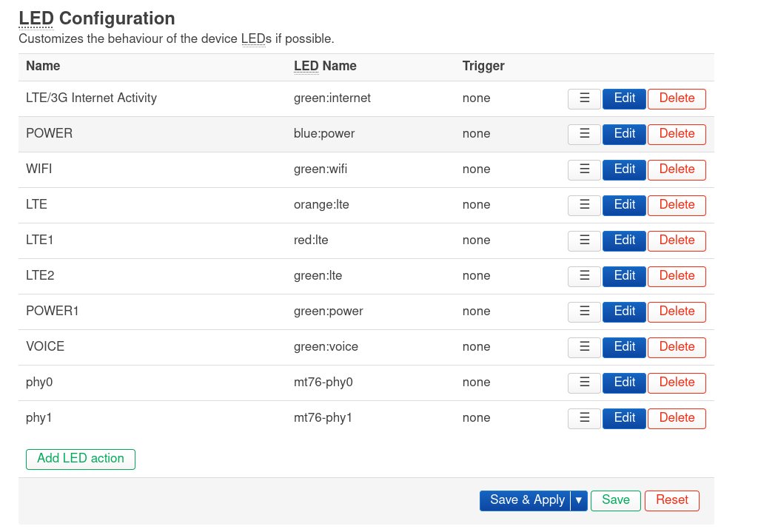Click the reorder handle for LTE2 row
The height and width of the screenshot is (532, 758).
[584, 276]
